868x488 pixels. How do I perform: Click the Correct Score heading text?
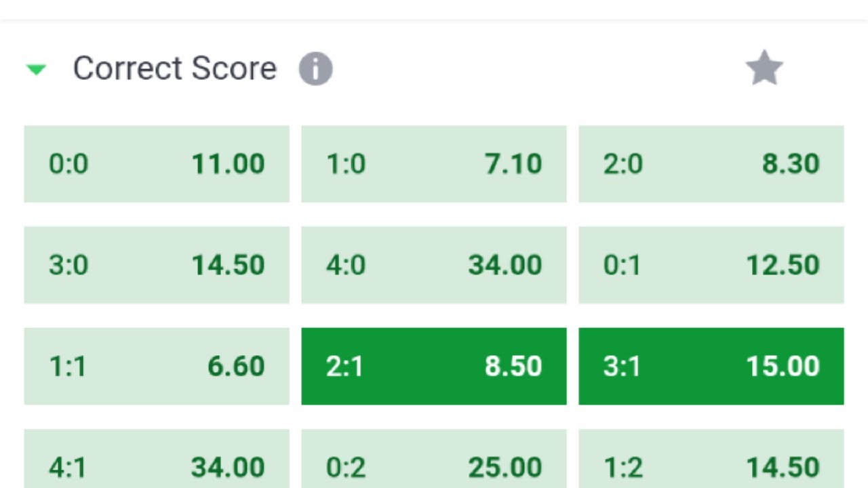(x=174, y=68)
